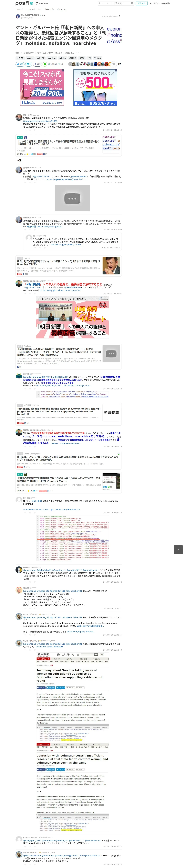Image resolution: width=186 pixels, height=868 pixels.
Task: Open the three-dot options menu near update date
Action: 120,16
